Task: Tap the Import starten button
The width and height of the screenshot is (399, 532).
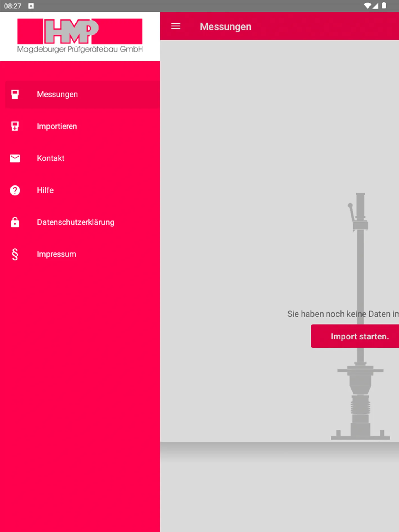Action: coord(355,336)
